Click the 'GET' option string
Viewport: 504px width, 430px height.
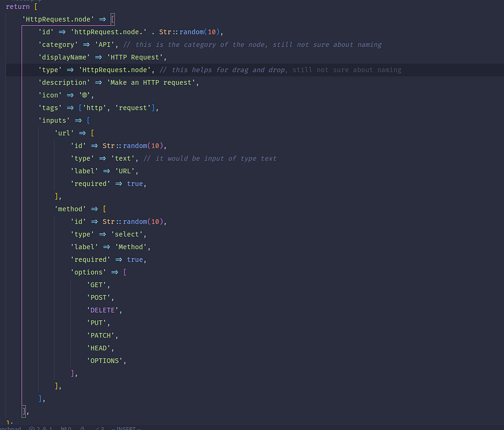(x=96, y=285)
